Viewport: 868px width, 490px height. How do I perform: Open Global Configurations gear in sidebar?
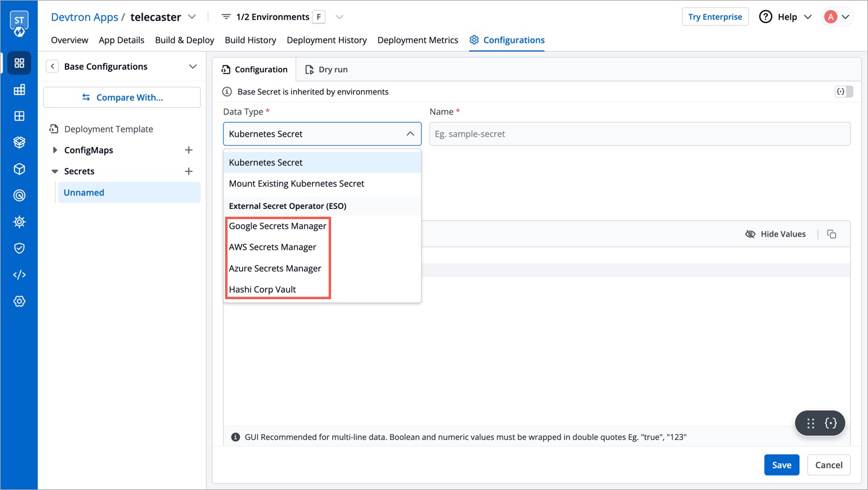(19, 301)
